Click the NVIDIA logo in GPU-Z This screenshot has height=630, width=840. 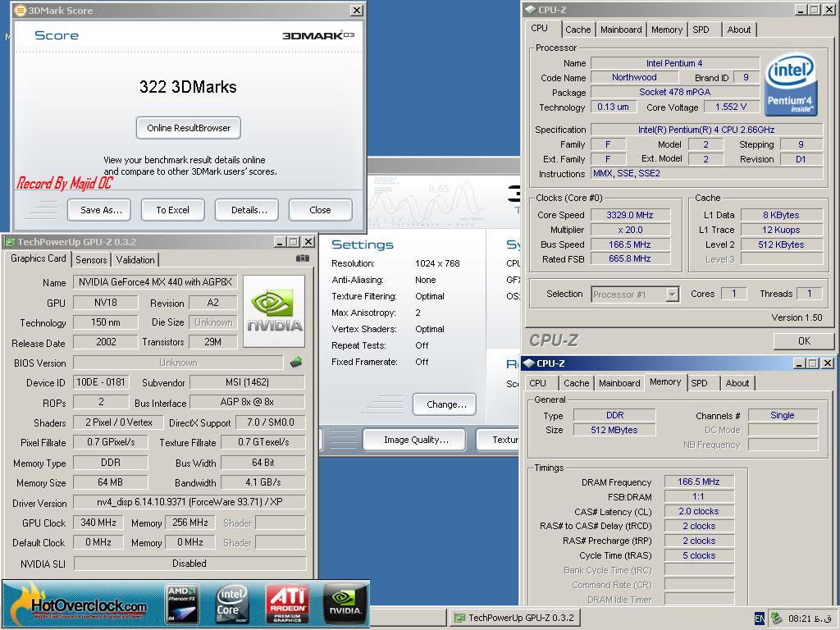tap(274, 311)
